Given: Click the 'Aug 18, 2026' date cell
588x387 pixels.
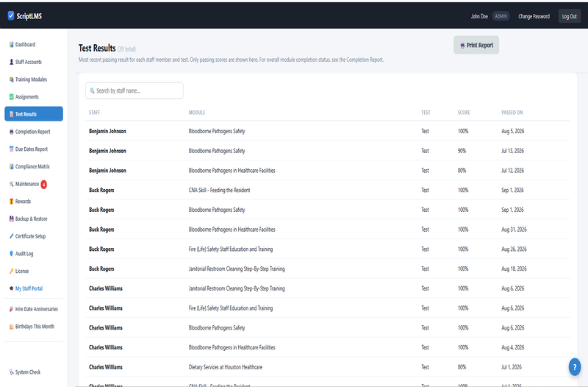Looking at the screenshot, I should point(514,269).
